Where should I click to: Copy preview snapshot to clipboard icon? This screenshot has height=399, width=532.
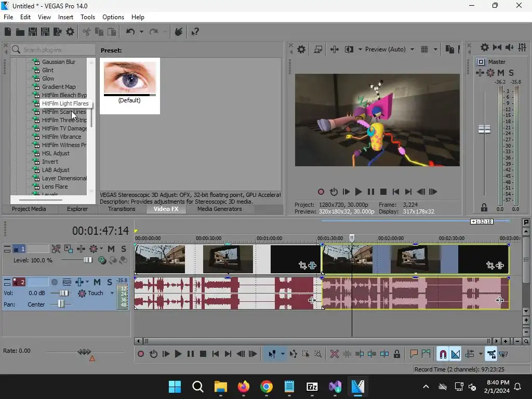[x=450, y=49]
